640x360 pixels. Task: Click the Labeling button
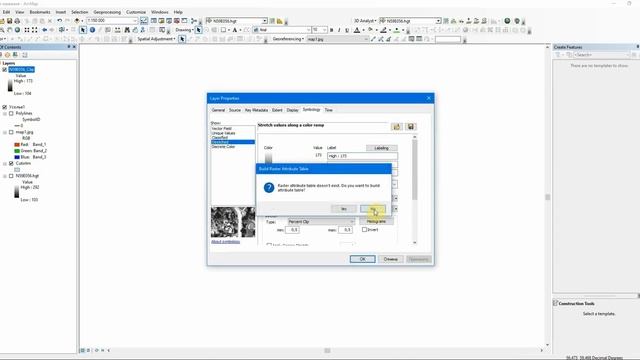[x=381, y=148]
